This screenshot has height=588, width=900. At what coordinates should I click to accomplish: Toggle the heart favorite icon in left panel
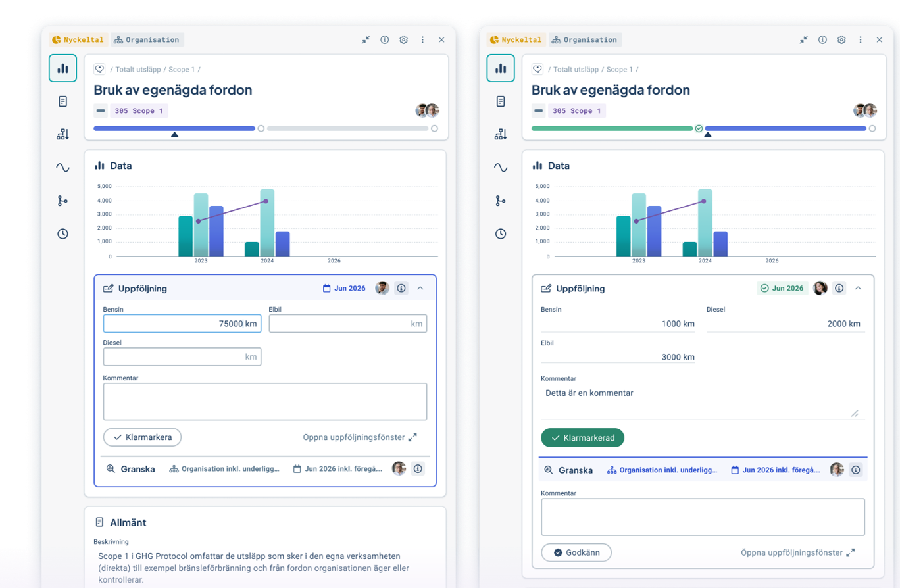click(99, 69)
